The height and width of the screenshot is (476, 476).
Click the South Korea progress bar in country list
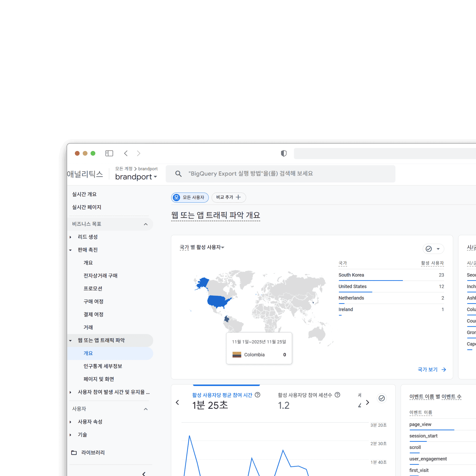click(x=370, y=280)
